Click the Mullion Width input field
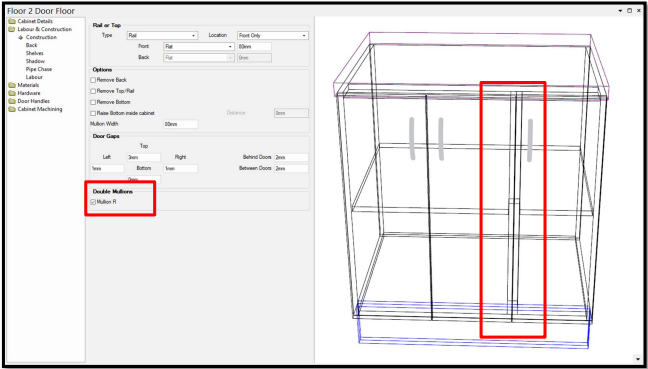 tap(181, 124)
